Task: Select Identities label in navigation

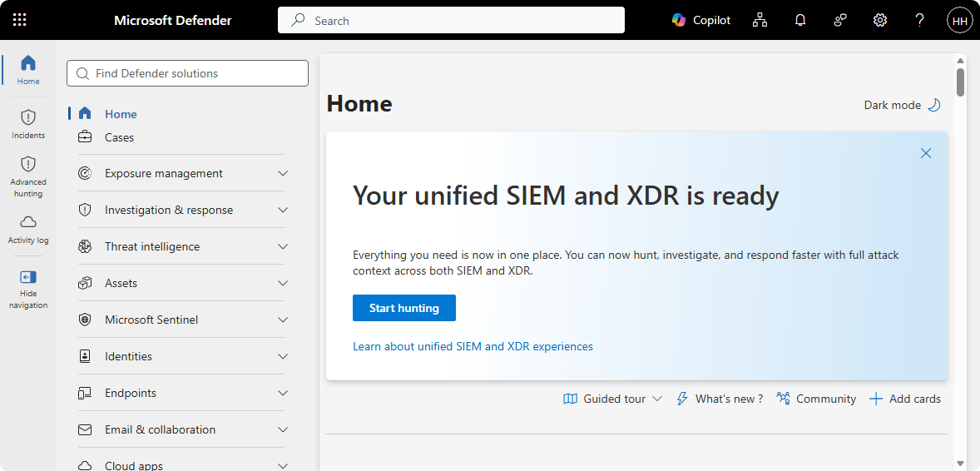Action: 128,356
